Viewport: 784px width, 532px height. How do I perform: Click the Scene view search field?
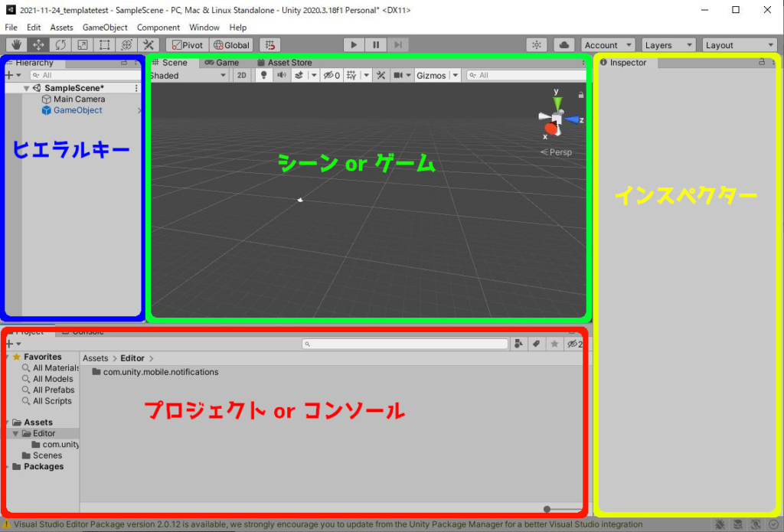pyautogui.click(x=526, y=76)
